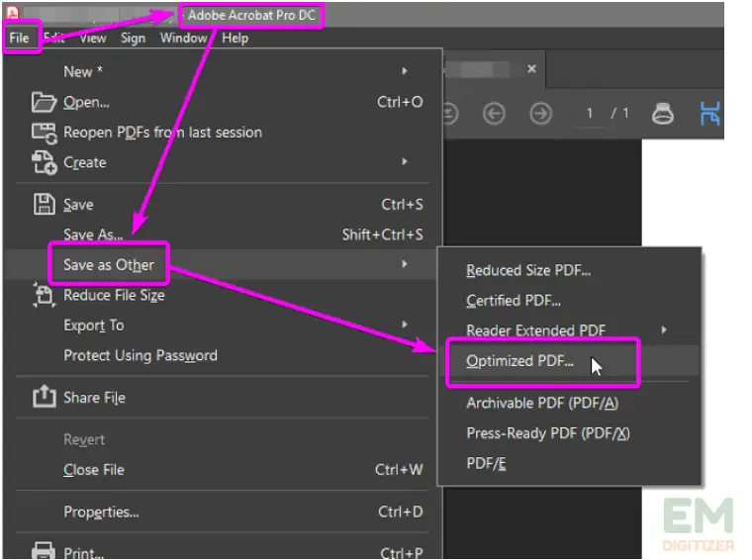Select Reopen PDFs from last session
Screen dimensions: 752x560
coord(162,133)
